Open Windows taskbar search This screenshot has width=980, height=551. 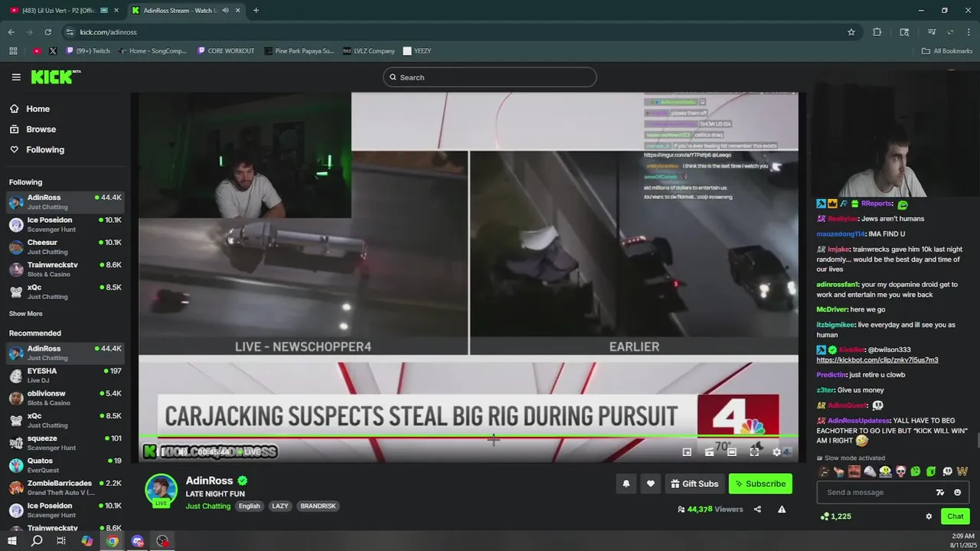(x=37, y=541)
